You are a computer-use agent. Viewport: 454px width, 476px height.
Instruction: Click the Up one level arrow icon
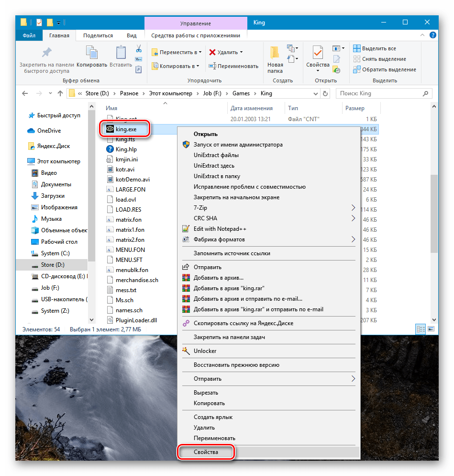(60, 93)
